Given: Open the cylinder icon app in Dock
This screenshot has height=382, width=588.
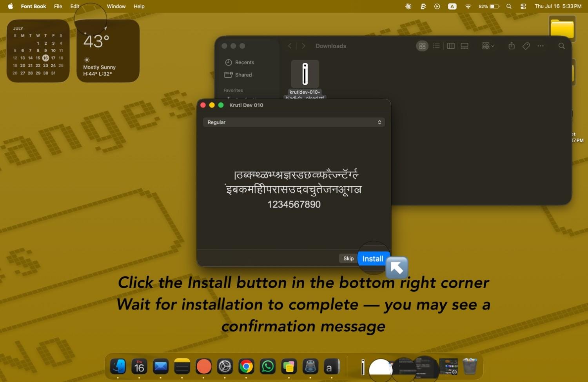Looking at the screenshot, I should (x=310, y=367).
